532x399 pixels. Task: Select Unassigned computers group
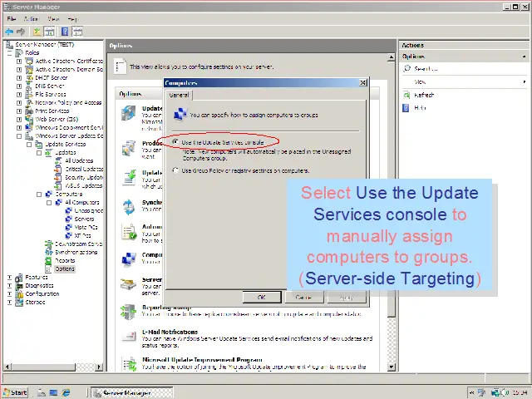89,210
